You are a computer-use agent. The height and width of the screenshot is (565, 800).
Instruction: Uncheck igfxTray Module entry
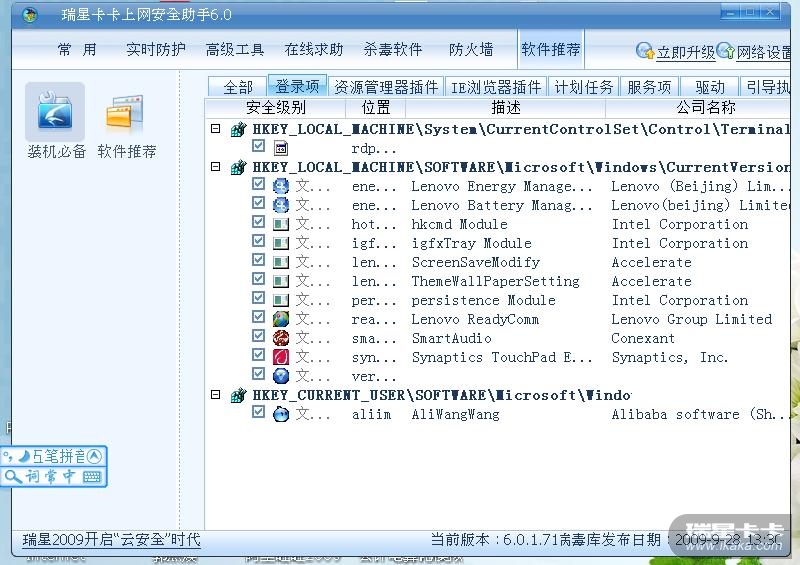click(259, 240)
